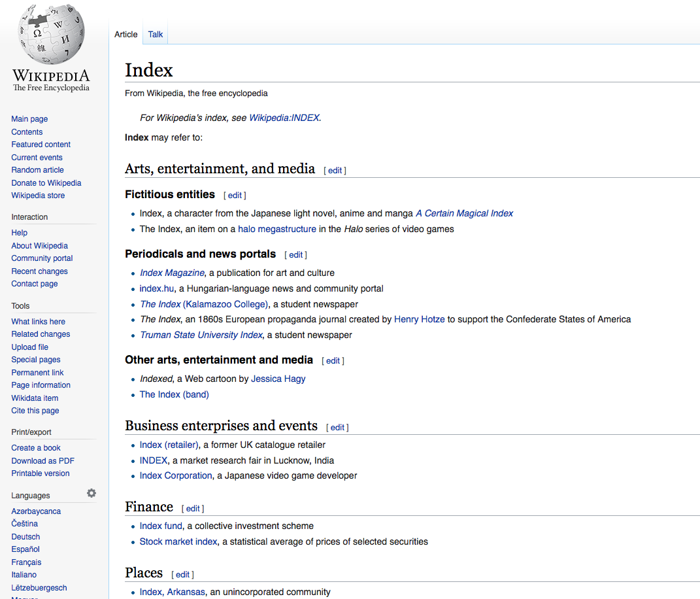Click the Index Corporation link
The height and width of the screenshot is (599, 700).
click(176, 475)
